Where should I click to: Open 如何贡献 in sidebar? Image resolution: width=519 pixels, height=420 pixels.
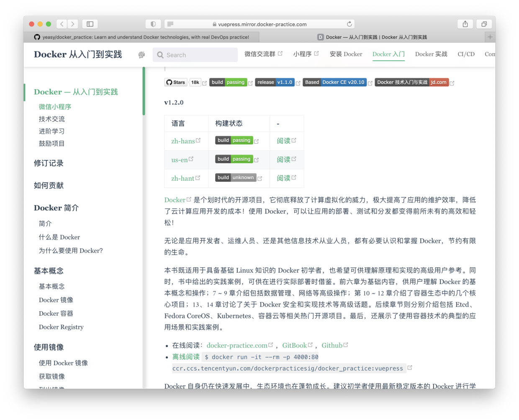pos(49,186)
